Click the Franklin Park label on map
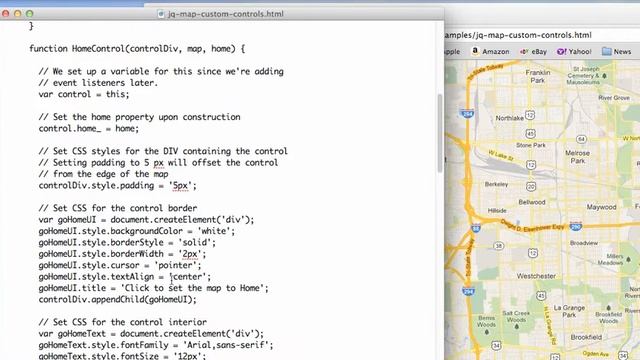This screenshot has width=640, height=360. point(538,76)
